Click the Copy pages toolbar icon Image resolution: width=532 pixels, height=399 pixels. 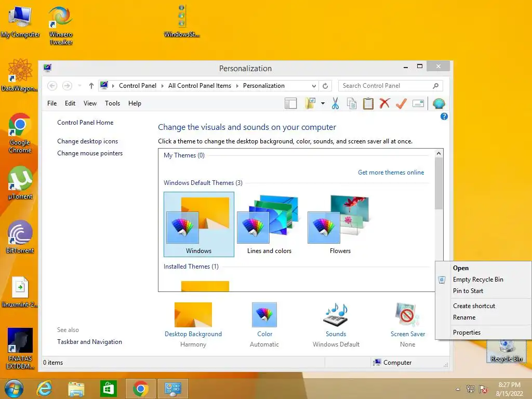pos(352,103)
